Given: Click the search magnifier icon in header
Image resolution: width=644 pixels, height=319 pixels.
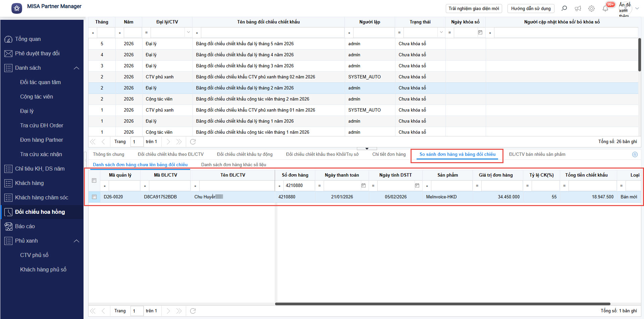Looking at the screenshot, I should click(x=564, y=8).
